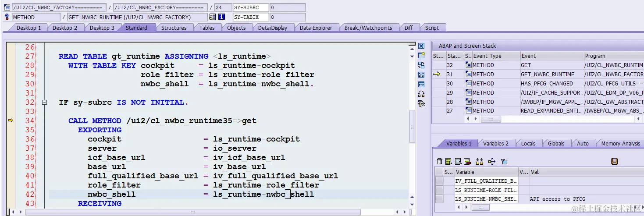Image resolution: width=644 pixels, height=216 pixels.
Task: Click the Replace Tool icon beside code editor
Action: 421,65
